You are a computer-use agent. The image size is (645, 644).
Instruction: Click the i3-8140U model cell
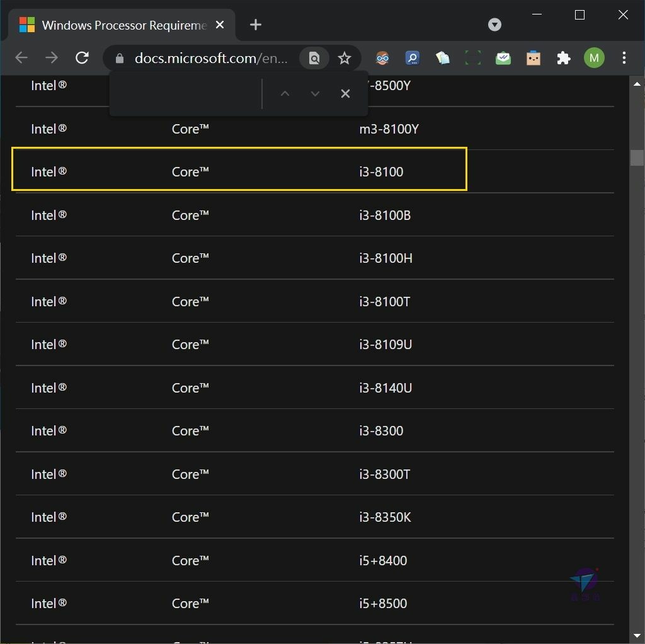coord(385,388)
